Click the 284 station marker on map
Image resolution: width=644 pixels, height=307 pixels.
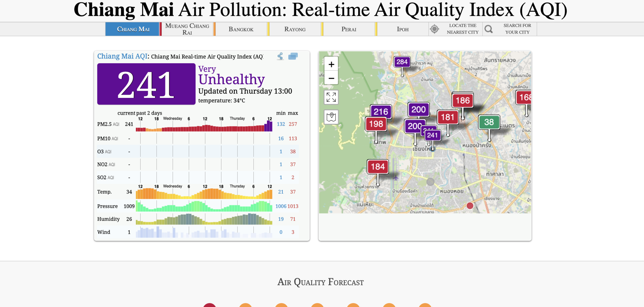click(402, 62)
